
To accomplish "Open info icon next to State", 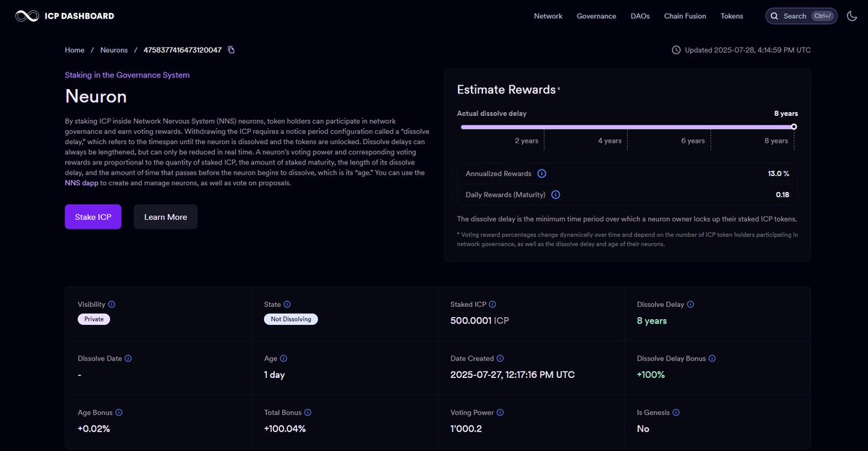I will pos(287,305).
